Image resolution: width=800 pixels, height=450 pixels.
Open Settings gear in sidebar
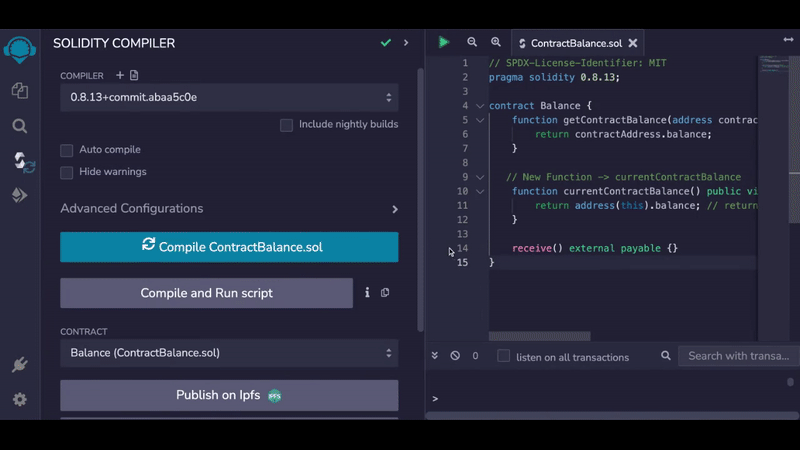click(x=19, y=399)
